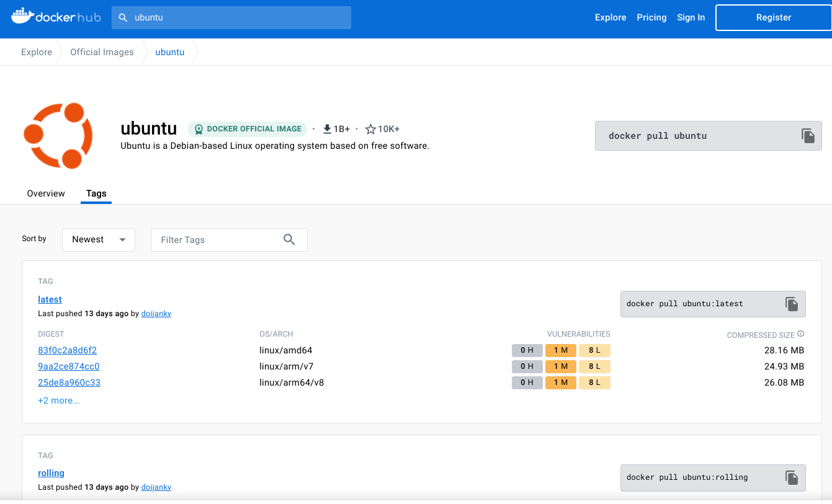The image size is (832, 504).
Task: Copy the docker pull ubuntu command
Action: click(x=808, y=135)
